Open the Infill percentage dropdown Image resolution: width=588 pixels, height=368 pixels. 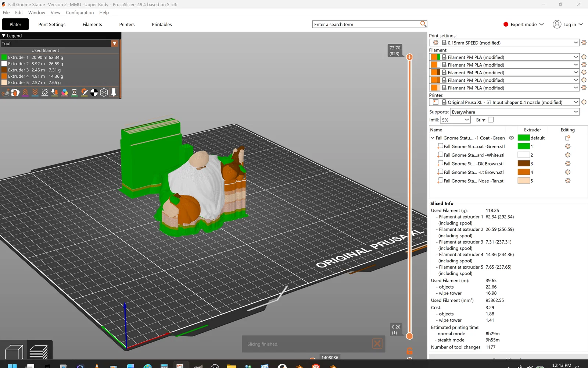pyautogui.click(x=455, y=120)
